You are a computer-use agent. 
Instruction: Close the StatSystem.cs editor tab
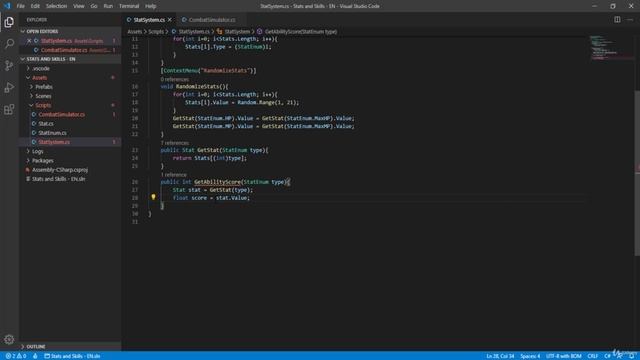pyautogui.click(x=170, y=20)
